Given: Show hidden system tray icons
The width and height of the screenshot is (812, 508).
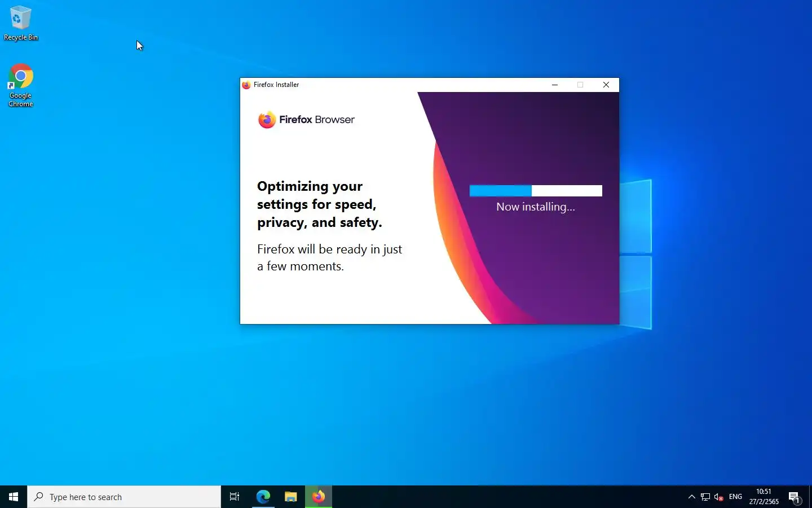Looking at the screenshot, I should (x=692, y=497).
